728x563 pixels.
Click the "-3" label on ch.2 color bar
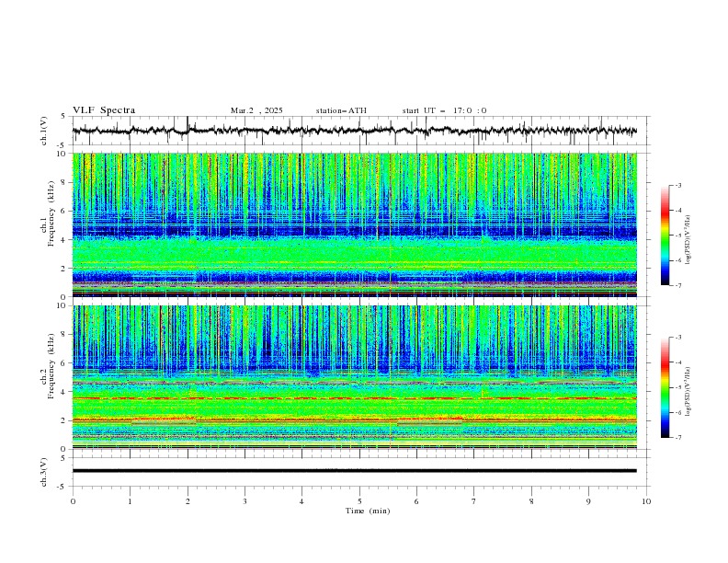click(x=678, y=338)
